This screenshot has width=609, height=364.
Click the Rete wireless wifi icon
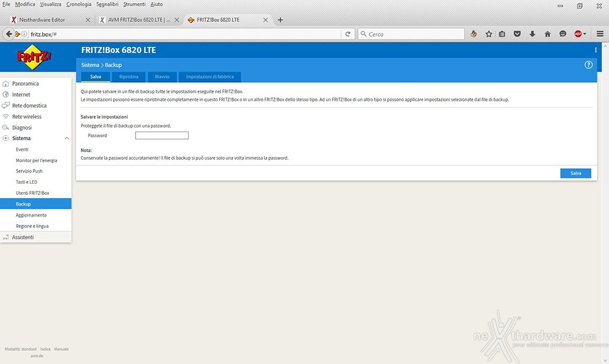point(6,117)
